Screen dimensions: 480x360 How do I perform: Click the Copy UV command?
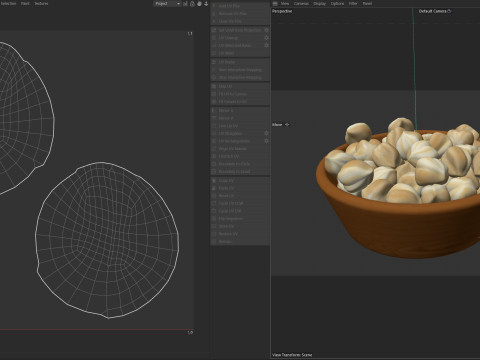click(240, 181)
